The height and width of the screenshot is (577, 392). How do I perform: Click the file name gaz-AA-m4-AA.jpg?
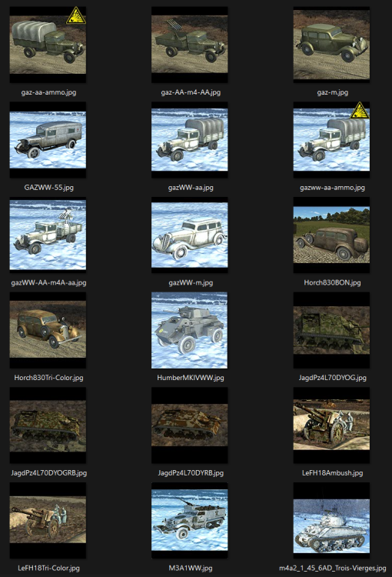pyautogui.click(x=191, y=92)
